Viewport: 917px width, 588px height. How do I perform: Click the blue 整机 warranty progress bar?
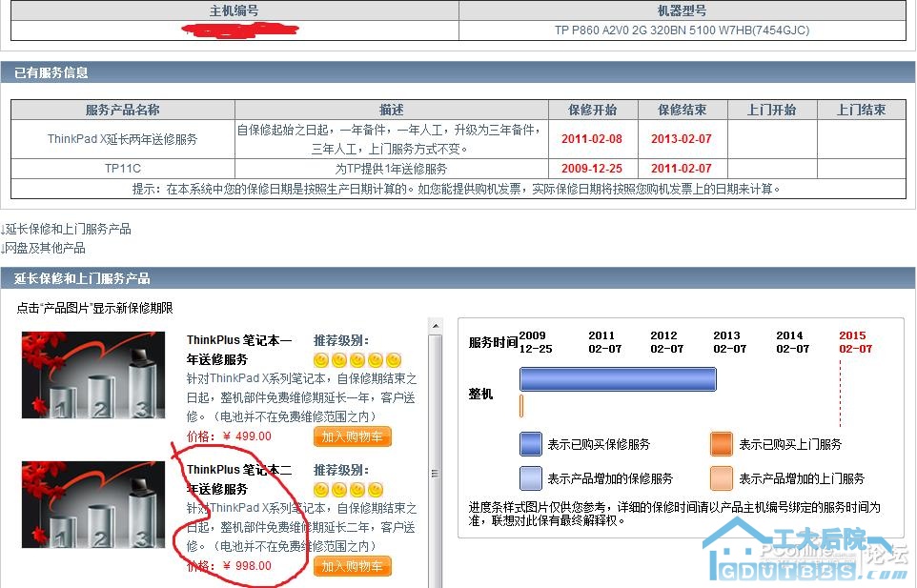(x=618, y=378)
